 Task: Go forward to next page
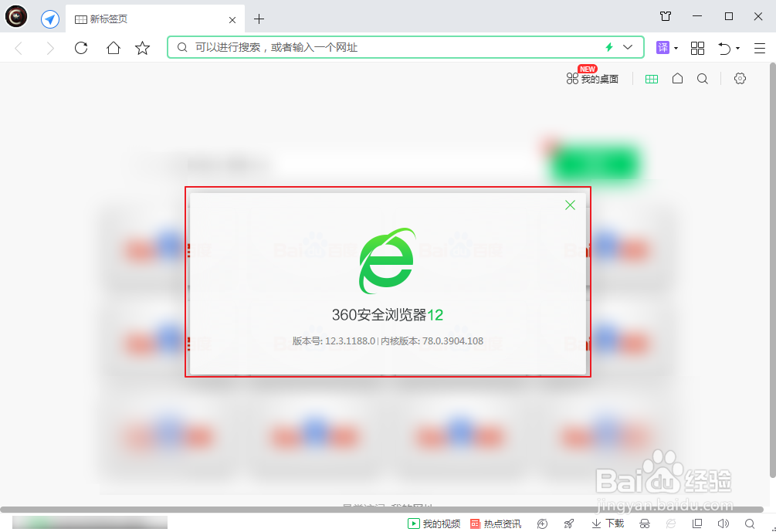[50, 48]
